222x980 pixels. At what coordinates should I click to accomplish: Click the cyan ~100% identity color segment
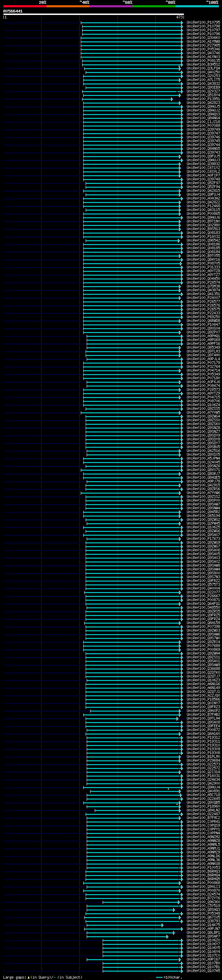click(197, 6)
